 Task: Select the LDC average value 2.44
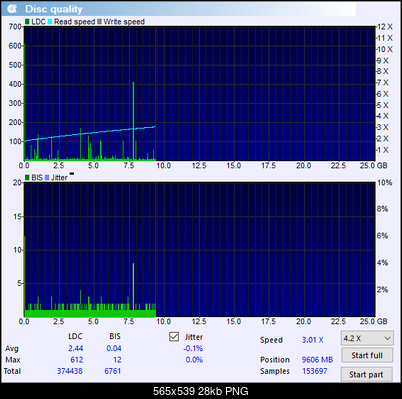(76, 348)
